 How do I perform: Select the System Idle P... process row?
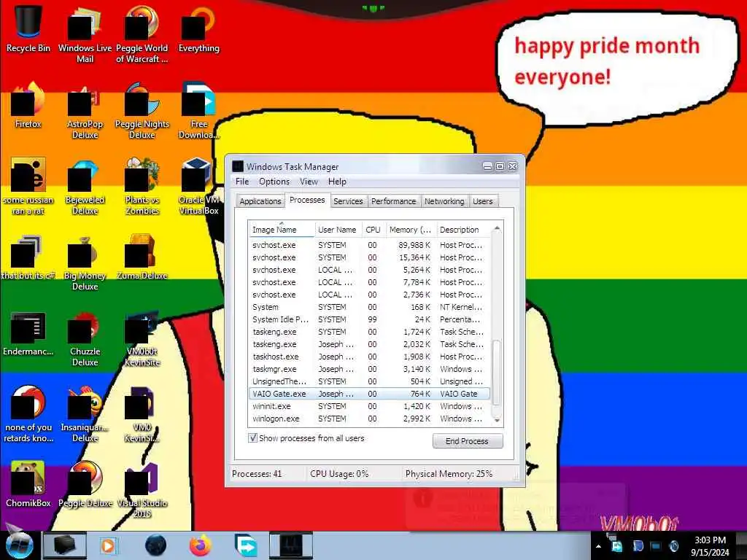click(x=370, y=319)
